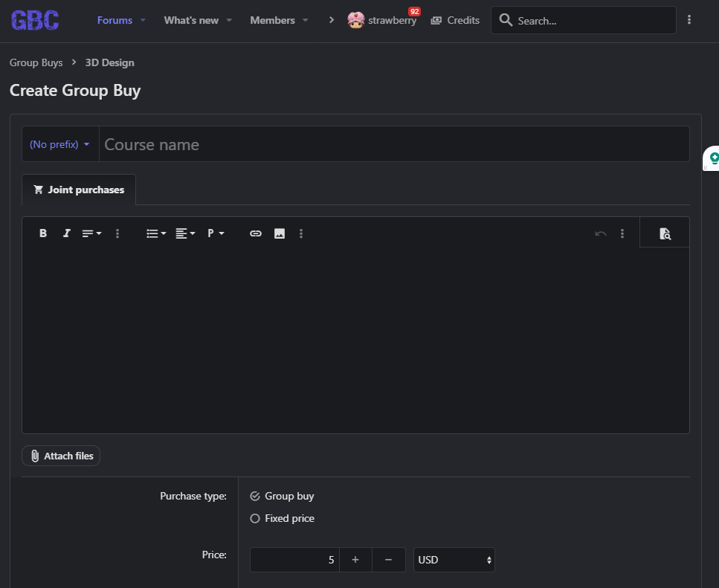The image size is (719, 588).
Task: Click the Attach files button
Action: pos(61,456)
